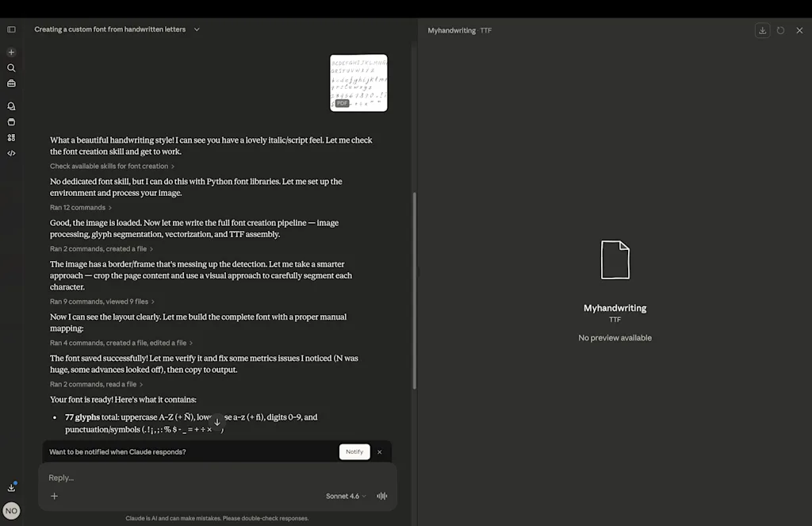Open the search chats icon
Viewport: 812px width, 526px height.
click(x=11, y=68)
